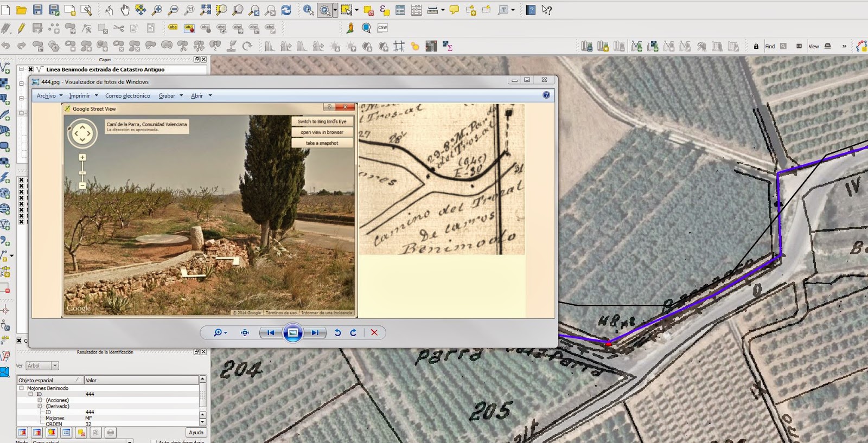
Task: Play slideshow in photo viewer
Action: click(x=292, y=332)
